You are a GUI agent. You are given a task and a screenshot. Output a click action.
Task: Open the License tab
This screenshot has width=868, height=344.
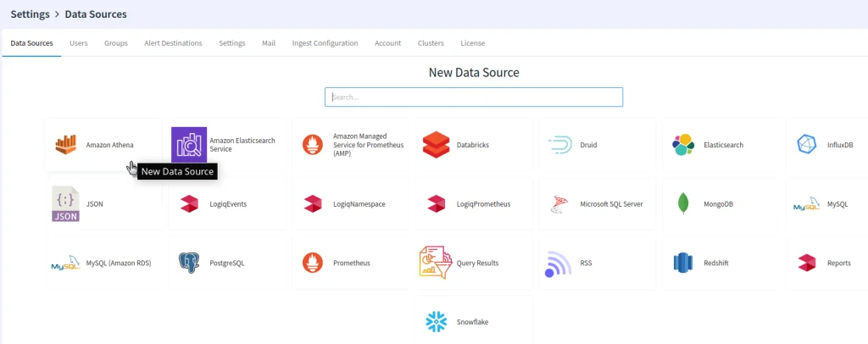coord(472,43)
